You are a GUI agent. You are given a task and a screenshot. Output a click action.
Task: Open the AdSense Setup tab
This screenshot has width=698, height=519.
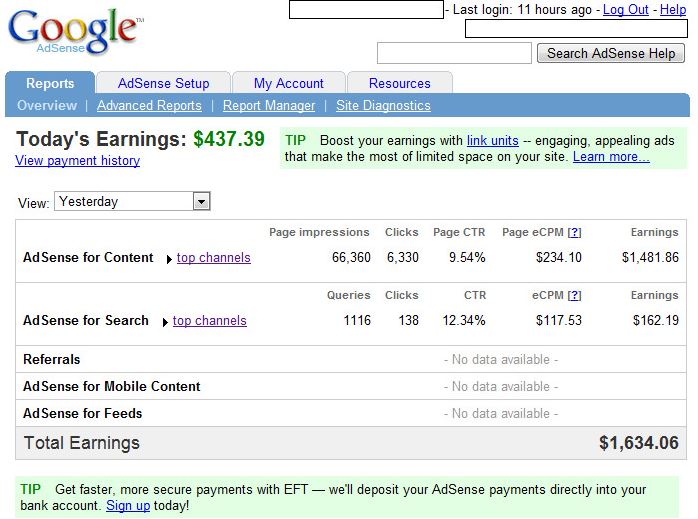163,83
